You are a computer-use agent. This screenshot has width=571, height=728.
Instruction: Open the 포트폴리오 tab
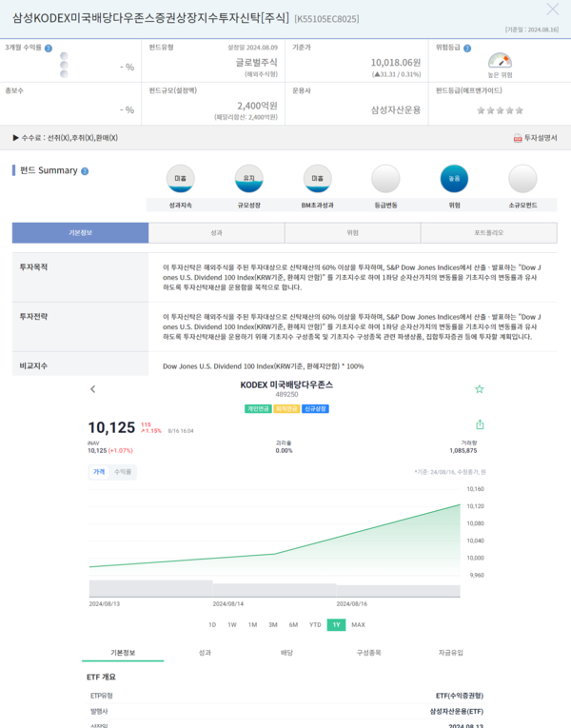pyautogui.click(x=489, y=232)
